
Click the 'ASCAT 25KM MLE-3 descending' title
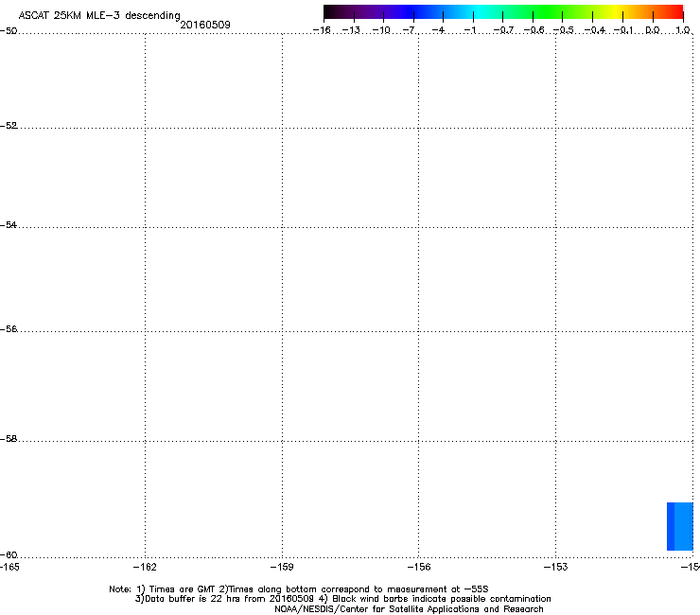99,15
